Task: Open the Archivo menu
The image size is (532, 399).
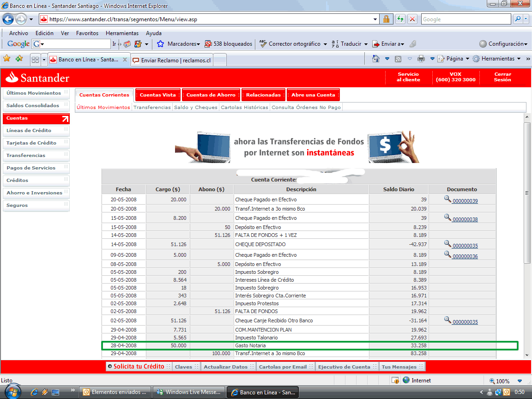Action: pos(18,33)
